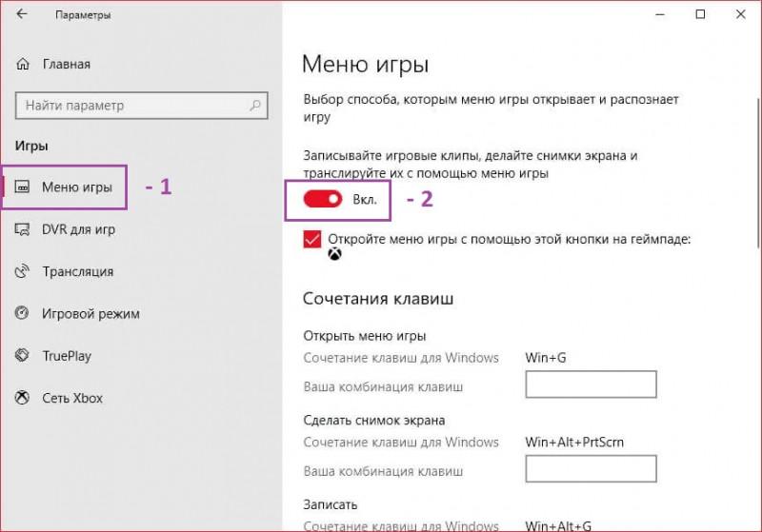Click the Игры category heading

[x=31, y=146]
